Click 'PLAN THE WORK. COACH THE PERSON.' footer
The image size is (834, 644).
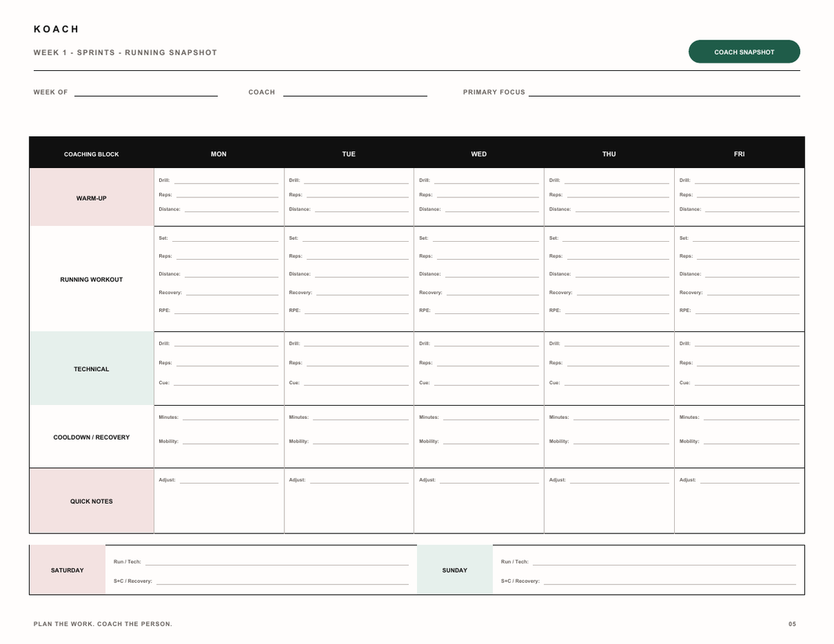click(103, 624)
